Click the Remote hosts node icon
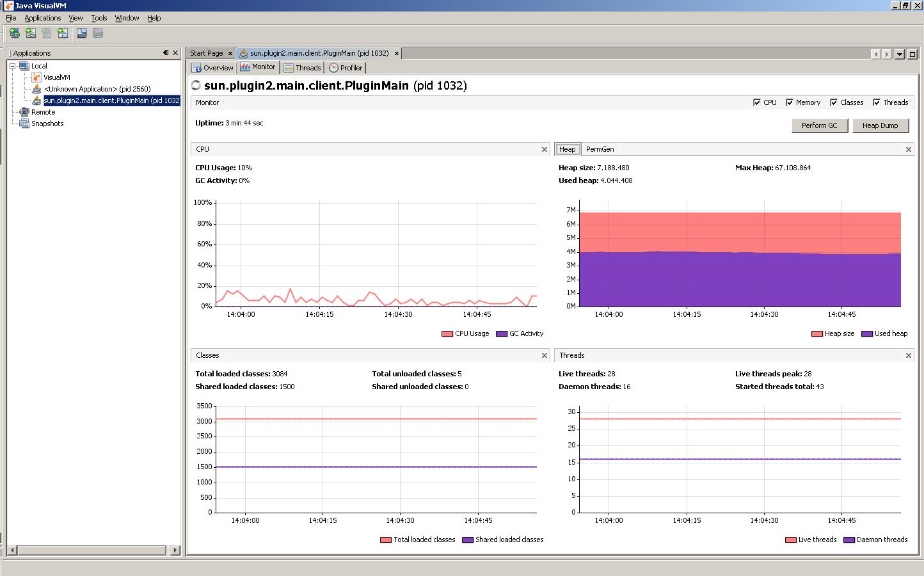The image size is (924, 576). [x=24, y=112]
